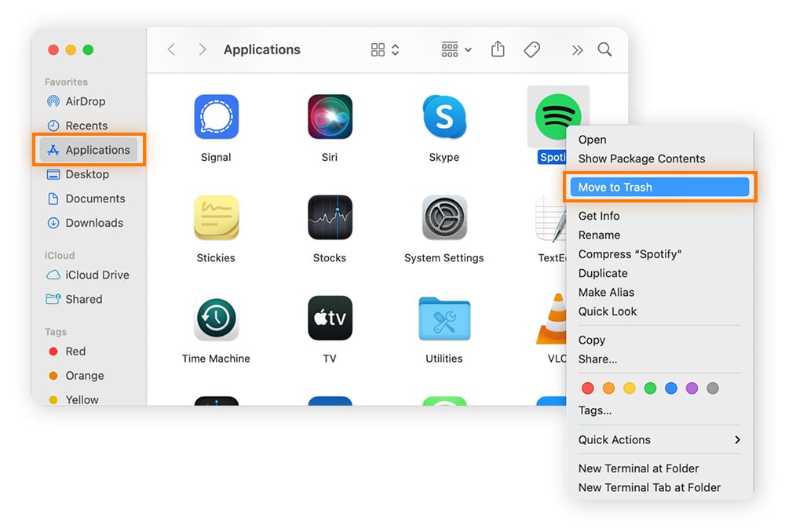Go back with the left arrow
785x532 pixels.
[x=171, y=49]
